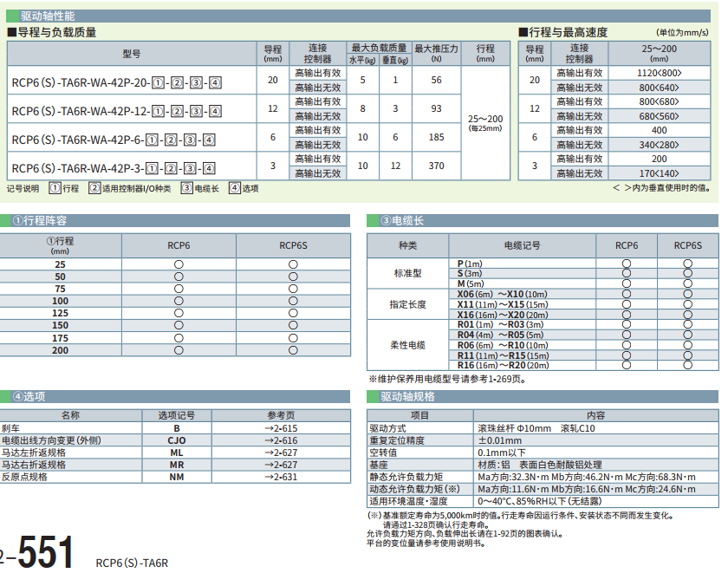This screenshot has width=728, height=573.
Task: Select model number RCP6(S)-TA6R-WA-42P-20
Action: (x=116, y=83)
